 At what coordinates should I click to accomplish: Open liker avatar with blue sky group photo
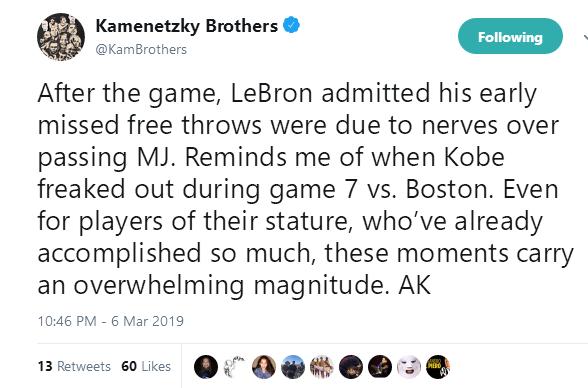click(x=293, y=367)
